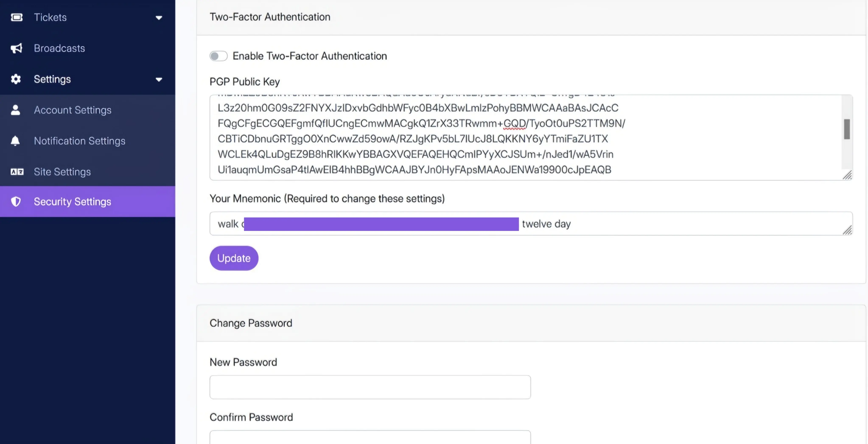This screenshot has height=444, width=868.
Task: Collapse the Settings dropdown arrow
Action: [x=159, y=80]
